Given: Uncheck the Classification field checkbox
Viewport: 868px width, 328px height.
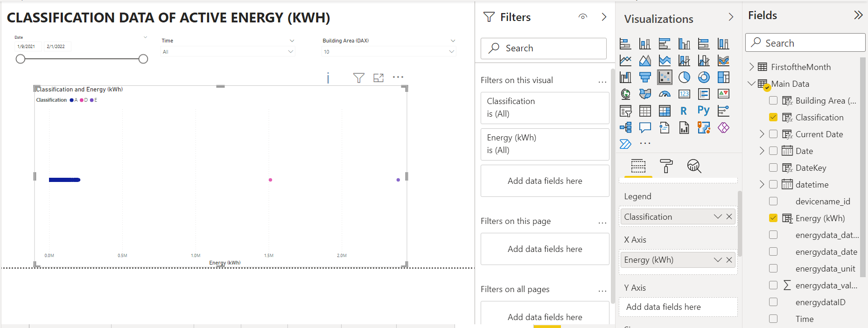Looking at the screenshot, I should (x=773, y=117).
